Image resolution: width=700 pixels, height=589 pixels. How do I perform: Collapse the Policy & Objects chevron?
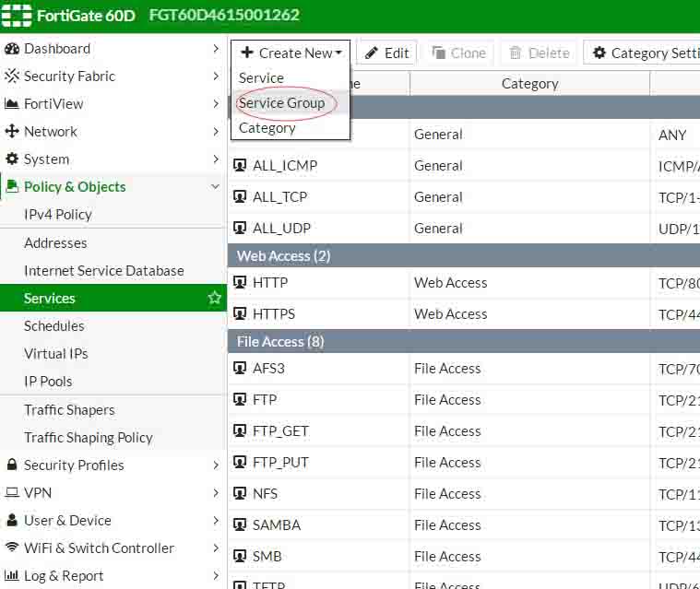click(x=215, y=186)
